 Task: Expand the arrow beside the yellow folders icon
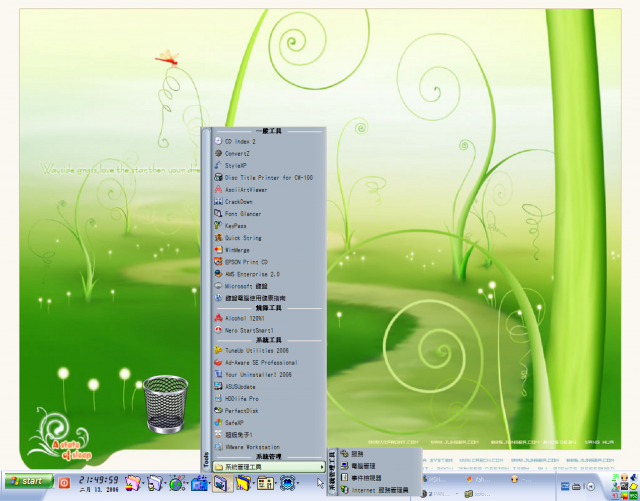253,484
